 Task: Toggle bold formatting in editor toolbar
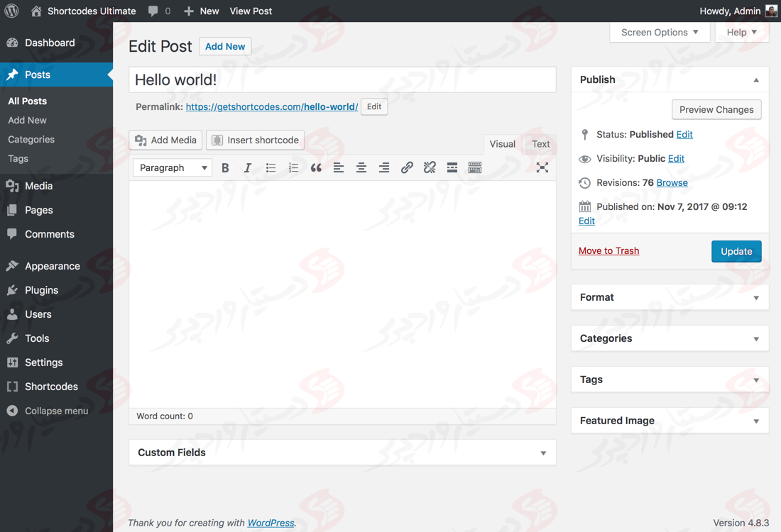pos(225,168)
